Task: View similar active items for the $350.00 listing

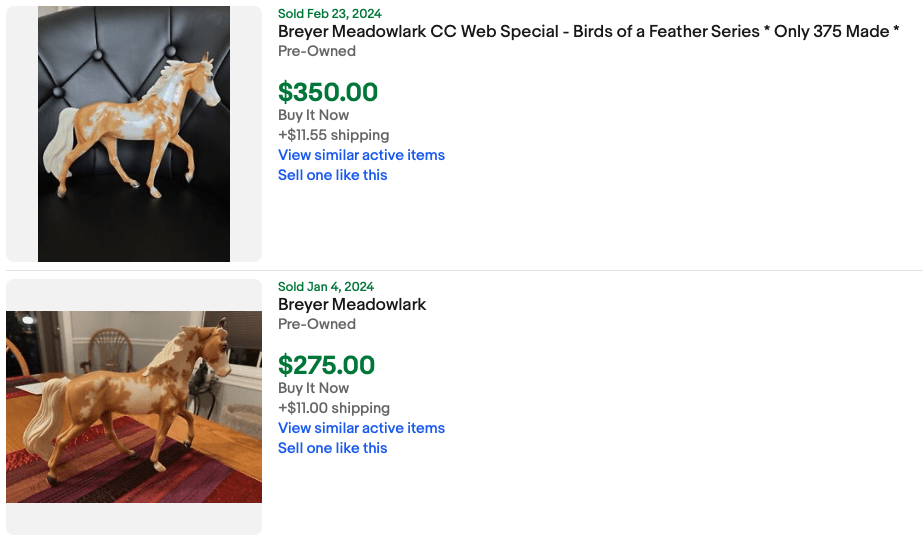Action: pos(361,155)
